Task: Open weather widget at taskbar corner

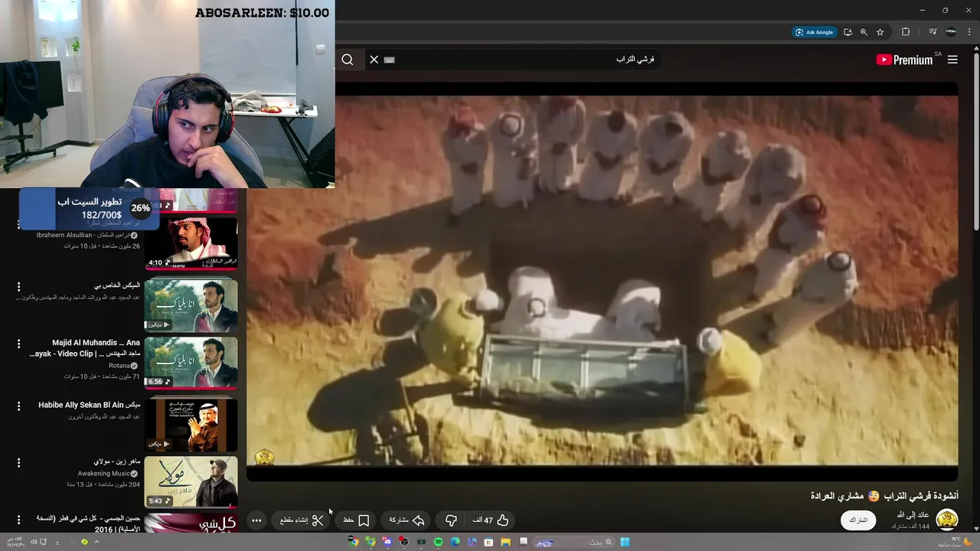Action: pyautogui.click(x=955, y=542)
